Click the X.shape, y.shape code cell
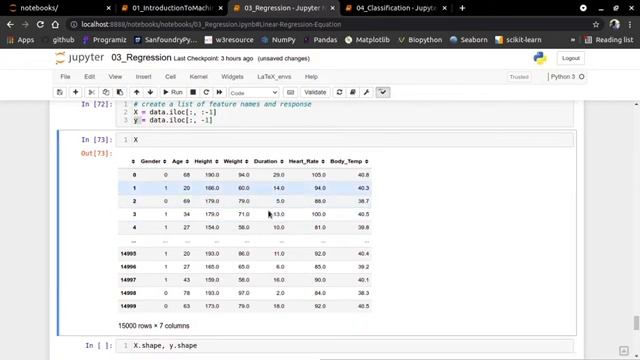The height and width of the screenshot is (360, 640). [344, 346]
